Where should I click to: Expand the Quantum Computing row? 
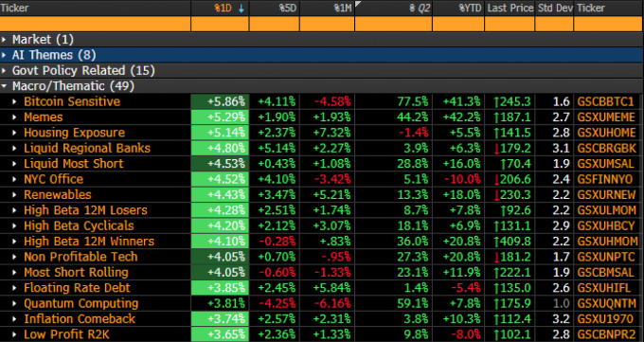(15, 303)
